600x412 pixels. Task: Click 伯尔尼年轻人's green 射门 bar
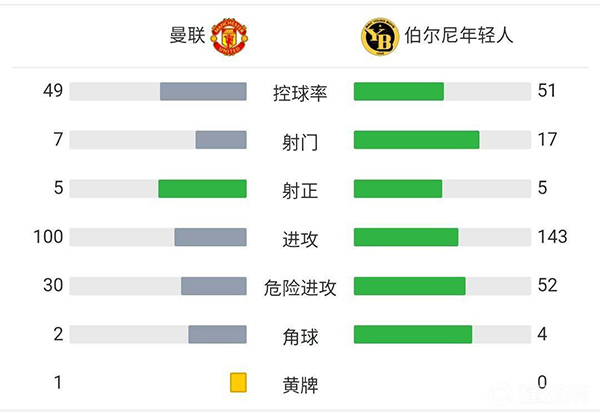tap(417, 140)
